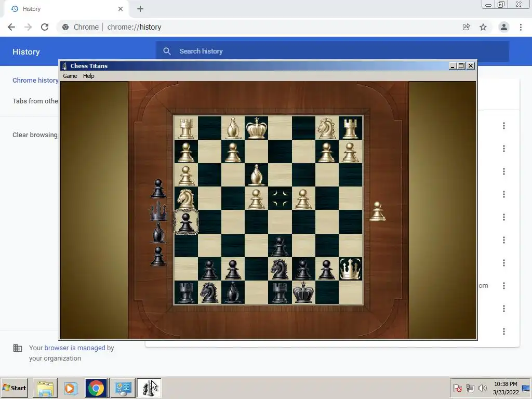Select the white rook in the board's top-right corner
Screen dimensions: 532x399
click(x=350, y=128)
